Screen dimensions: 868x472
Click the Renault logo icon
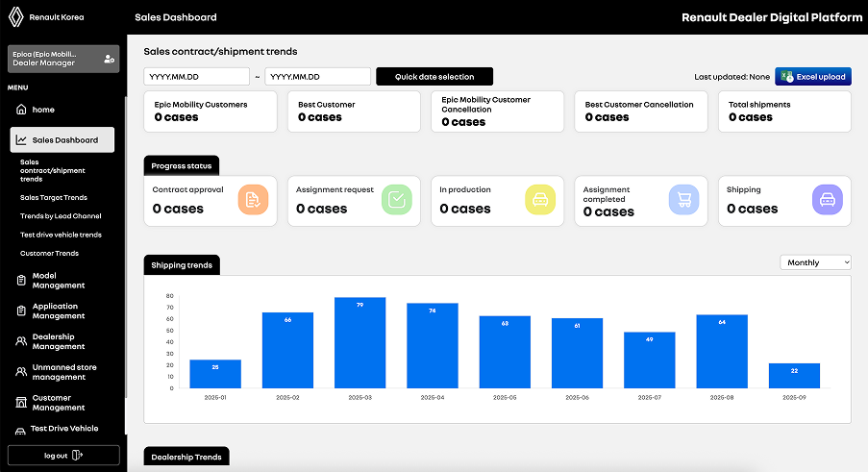[15, 16]
